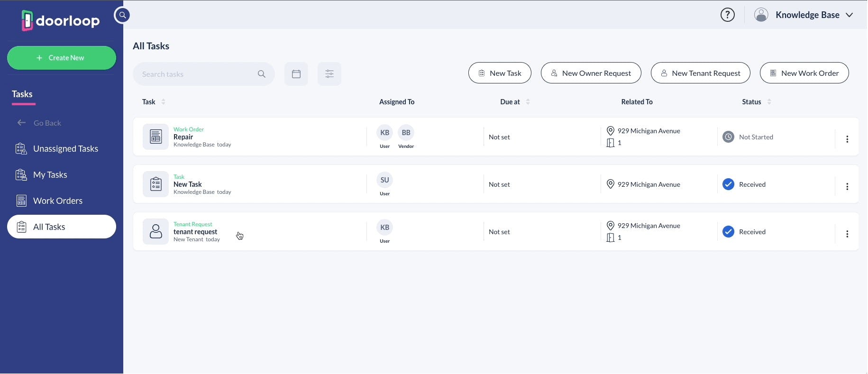This screenshot has height=374, width=868.
Task: Click the Search tasks input field
Action: coord(197,74)
